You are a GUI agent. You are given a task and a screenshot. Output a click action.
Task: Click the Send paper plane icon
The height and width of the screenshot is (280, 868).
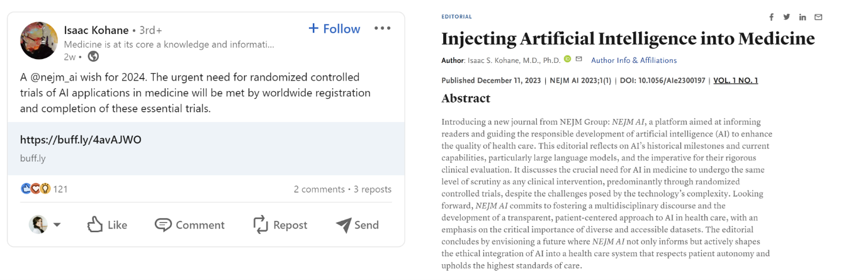[x=344, y=225]
